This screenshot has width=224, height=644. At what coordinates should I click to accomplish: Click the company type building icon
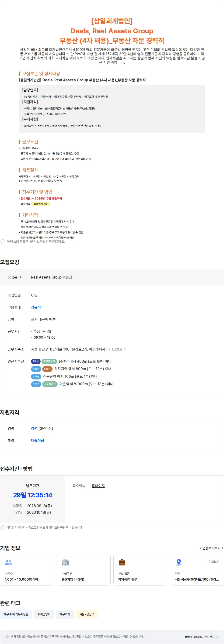tap(65, 562)
